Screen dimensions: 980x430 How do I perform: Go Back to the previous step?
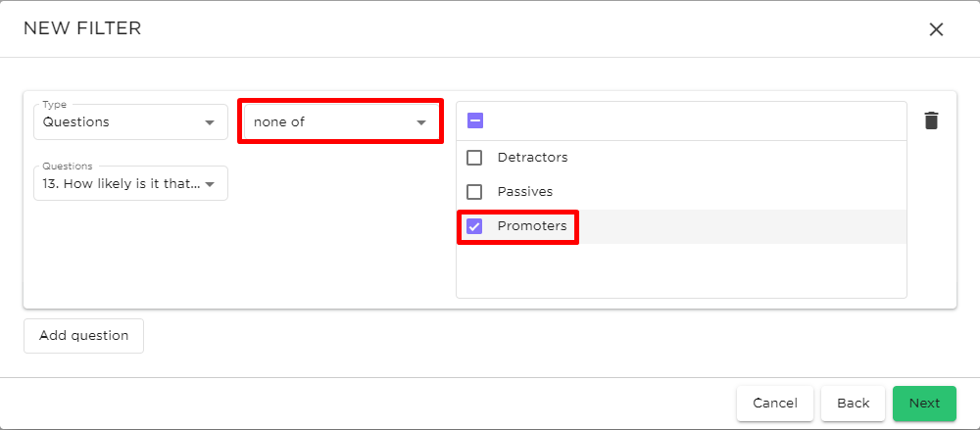[x=854, y=404]
